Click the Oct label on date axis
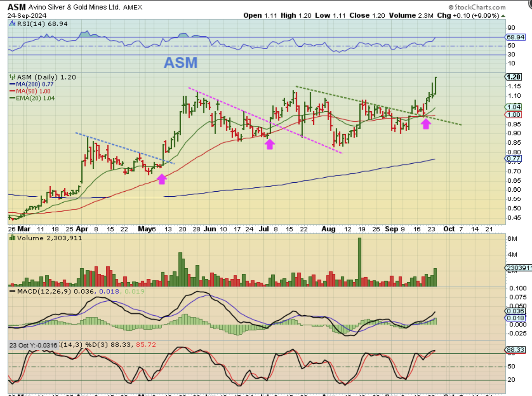This screenshot has width=532, height=396. pos(449,229)
